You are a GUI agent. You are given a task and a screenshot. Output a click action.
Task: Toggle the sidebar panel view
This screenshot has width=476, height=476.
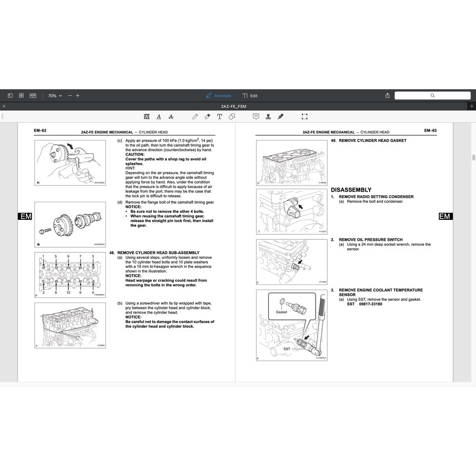10,95
